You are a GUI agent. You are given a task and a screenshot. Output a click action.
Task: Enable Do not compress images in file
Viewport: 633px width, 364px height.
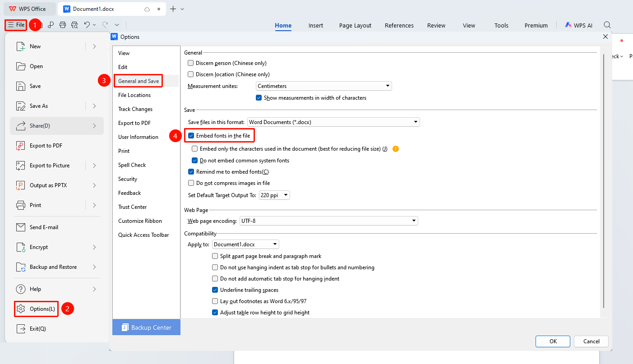pyautogui.click(x=191, y=183)
